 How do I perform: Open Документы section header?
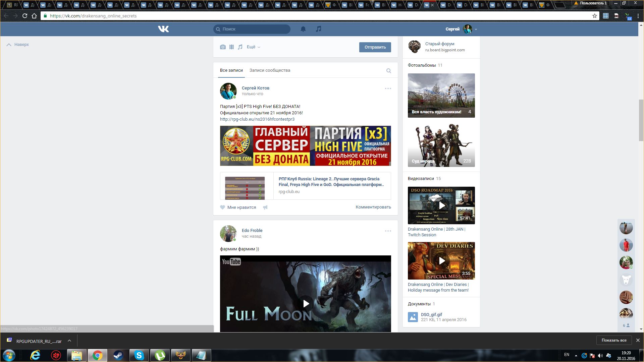(x=419, y=304)
